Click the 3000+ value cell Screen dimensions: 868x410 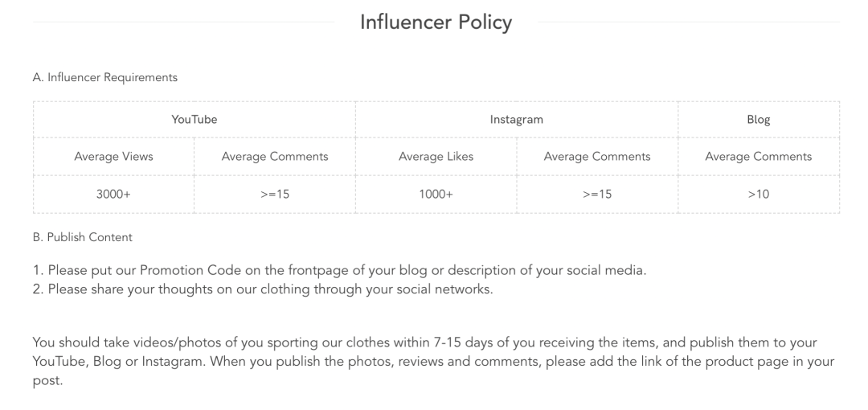(x=113, y=194)
